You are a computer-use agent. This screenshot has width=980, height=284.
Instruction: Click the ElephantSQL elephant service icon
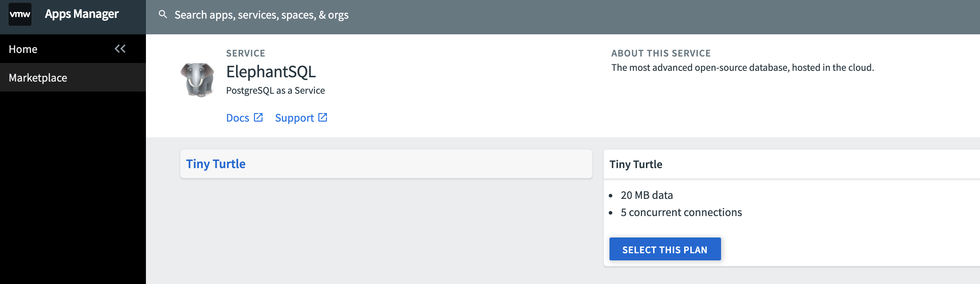tap(197, 79)
